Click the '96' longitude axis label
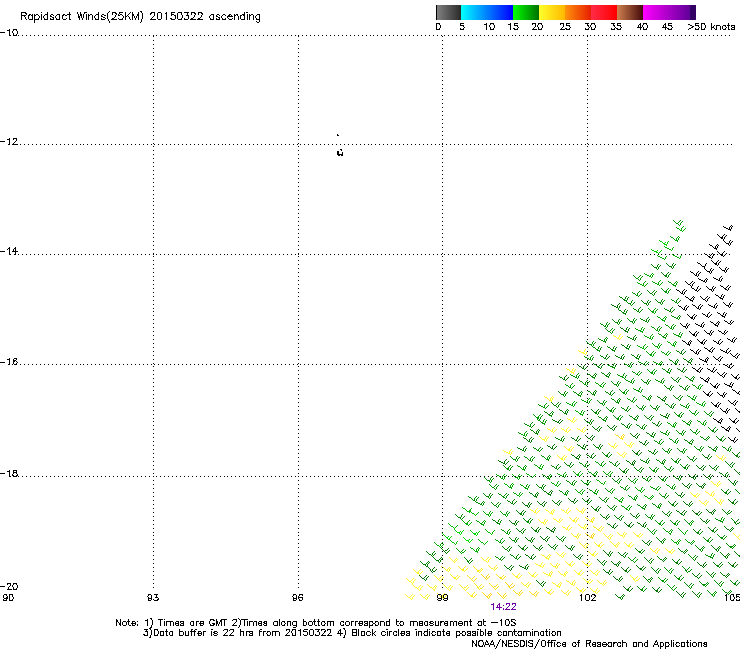 tap(297, 598)
